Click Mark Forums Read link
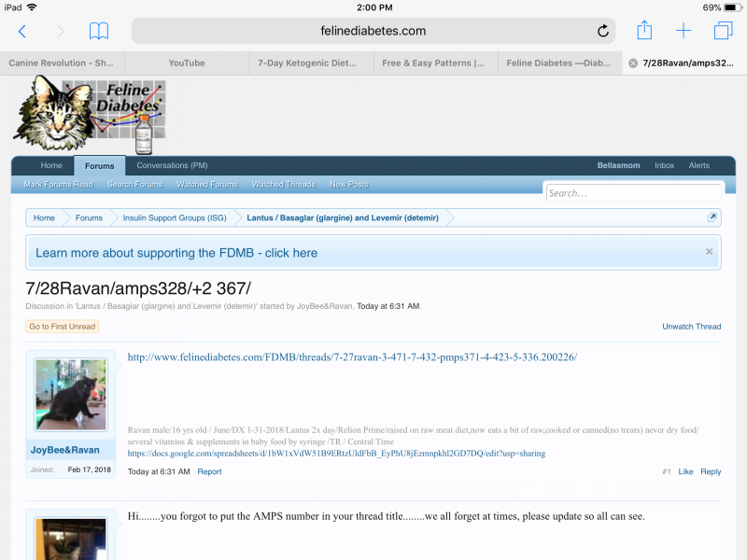The image size is (747, 560). (x=59, y=184)
